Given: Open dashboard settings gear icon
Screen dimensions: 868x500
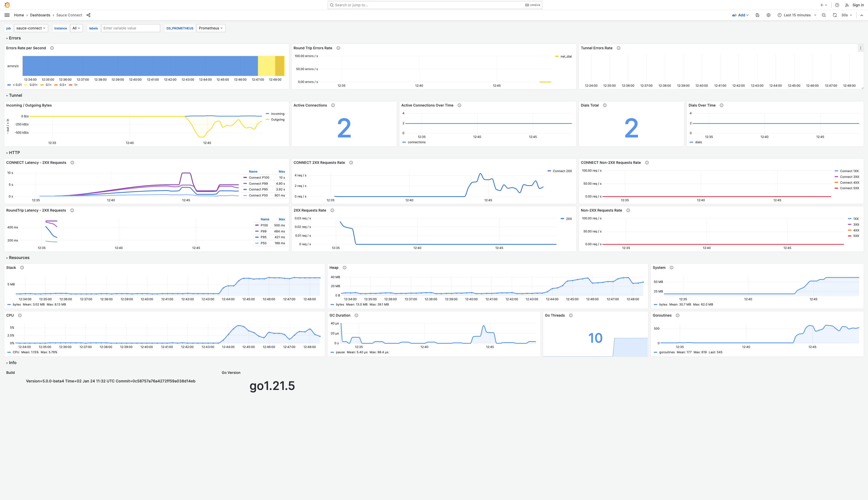Looking at the screenshot, I should click(x=769, y=15).
